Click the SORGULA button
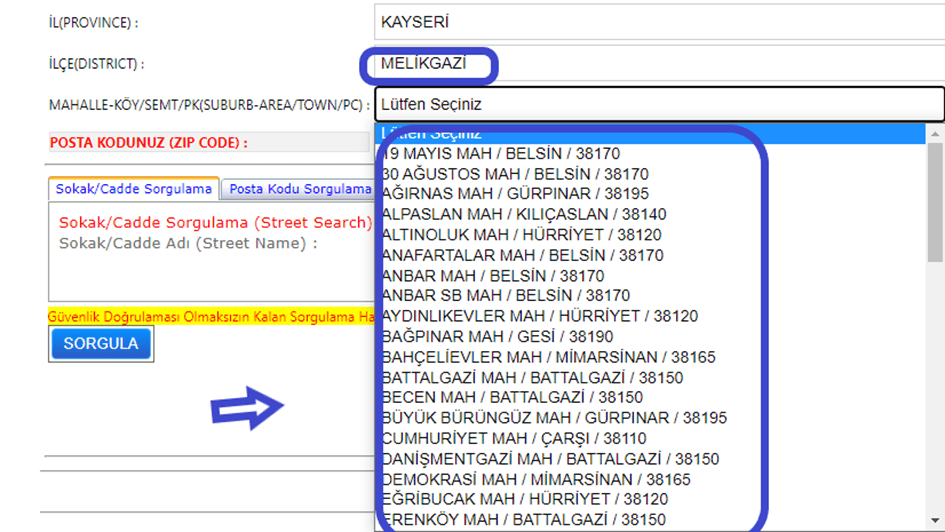The image size is (945, 532). click(x=101, y=344)
